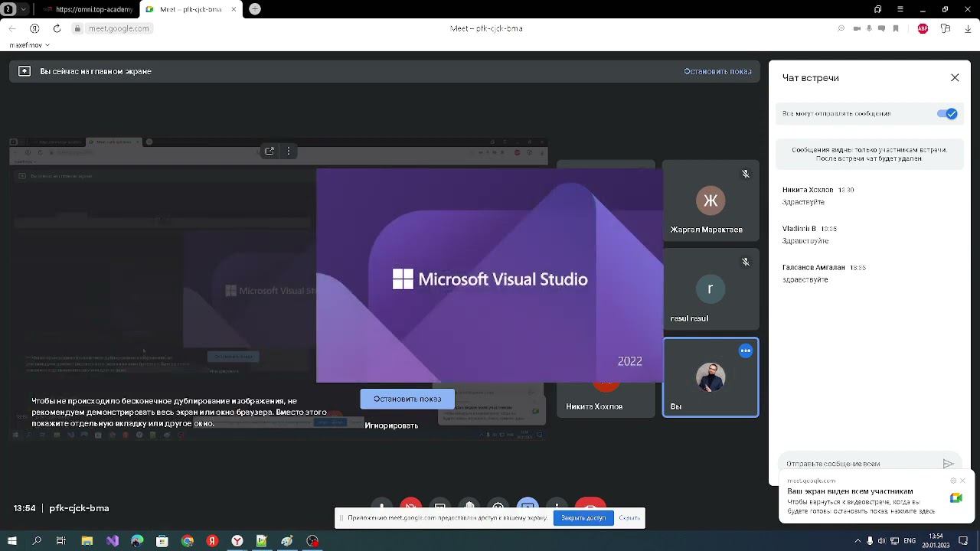980x551 pixels.
Task: Show hidden system tray icons
Action: pyautogui.click(x=857, y=541)
